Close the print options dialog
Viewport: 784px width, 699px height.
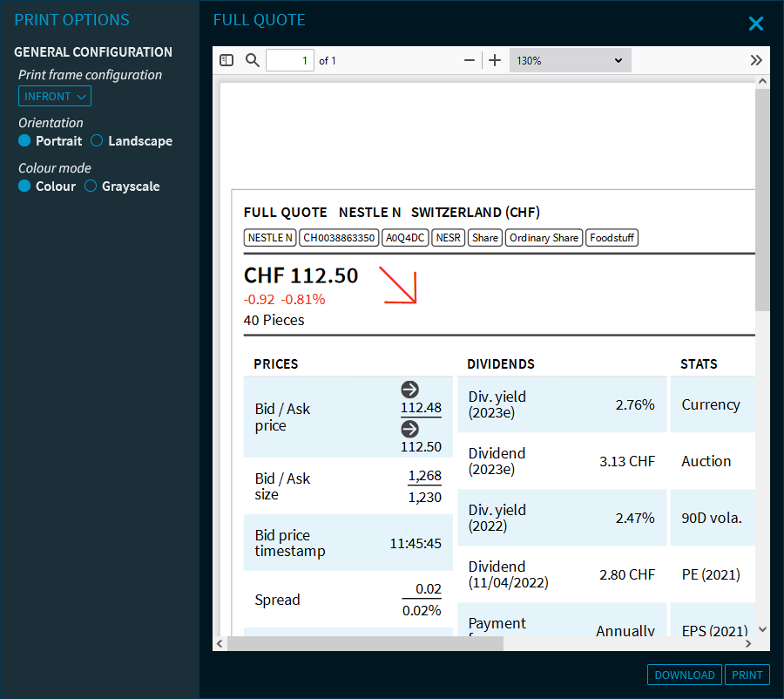[755, 24]
